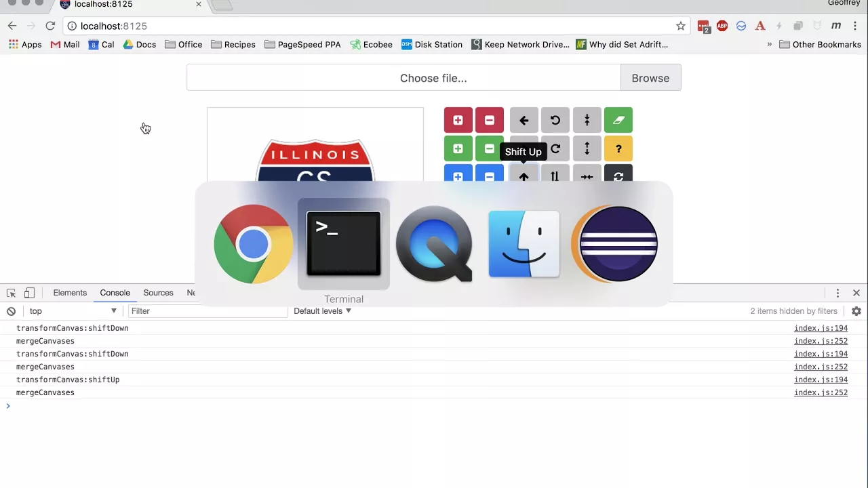Open the Chrome three-dot menu

(855, 26)
